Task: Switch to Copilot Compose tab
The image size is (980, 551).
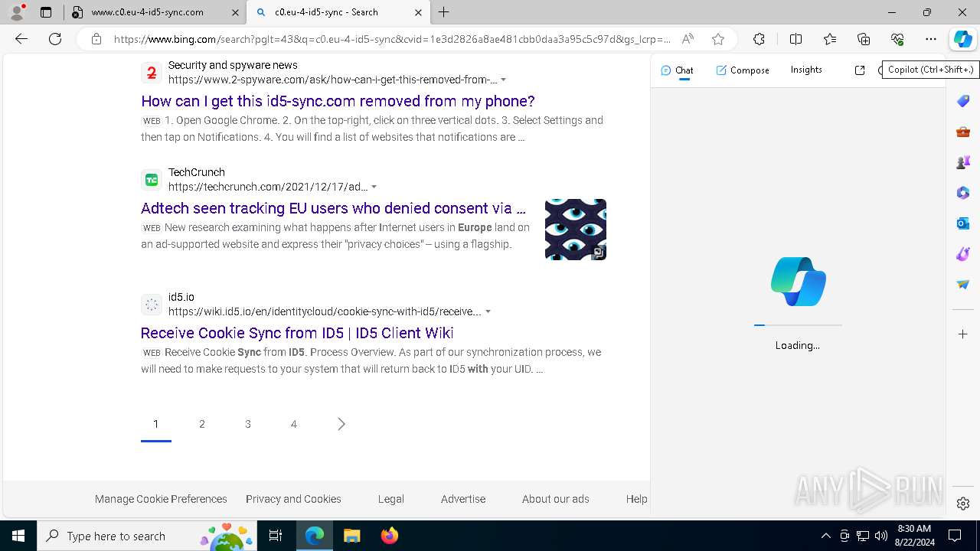Action: 743,70
